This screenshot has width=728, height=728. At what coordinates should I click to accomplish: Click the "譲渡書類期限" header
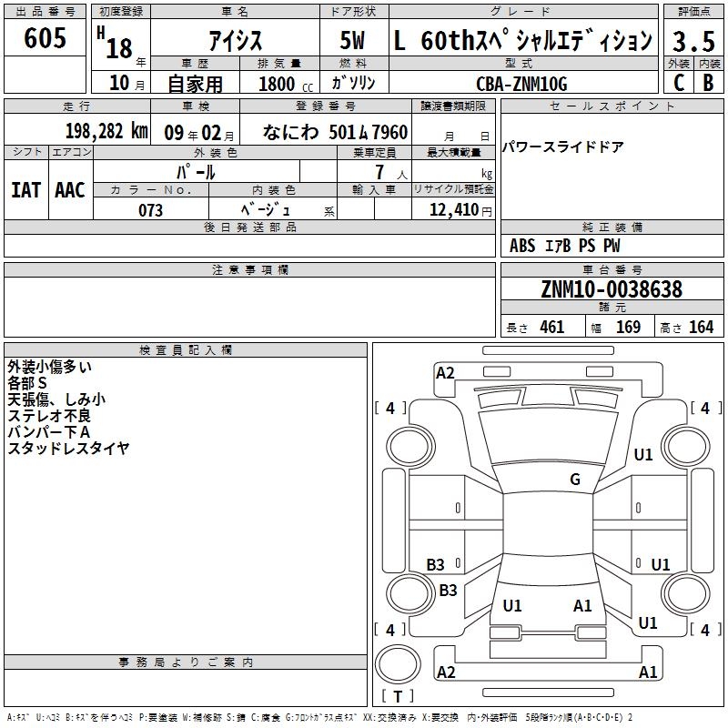tap(453, 106)
